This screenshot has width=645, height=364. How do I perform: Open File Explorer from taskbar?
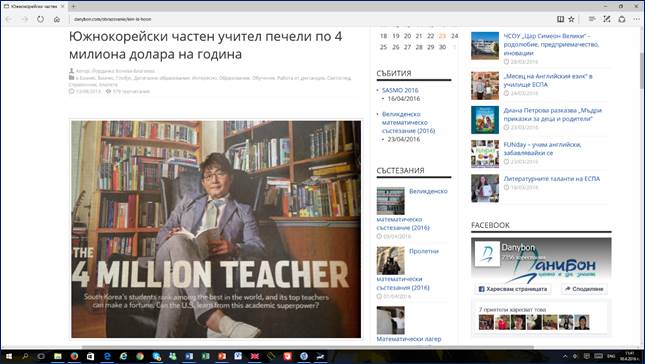click(x=58, y=357)
